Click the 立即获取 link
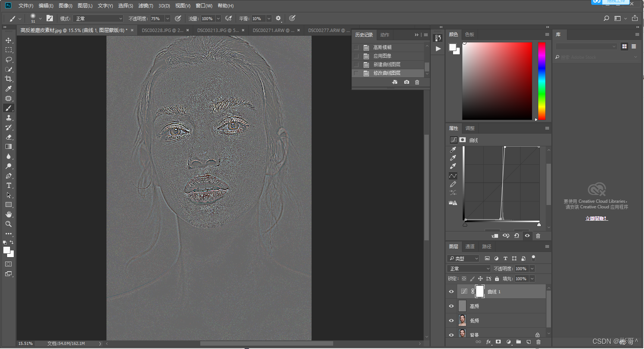 (x=596, y=218)
